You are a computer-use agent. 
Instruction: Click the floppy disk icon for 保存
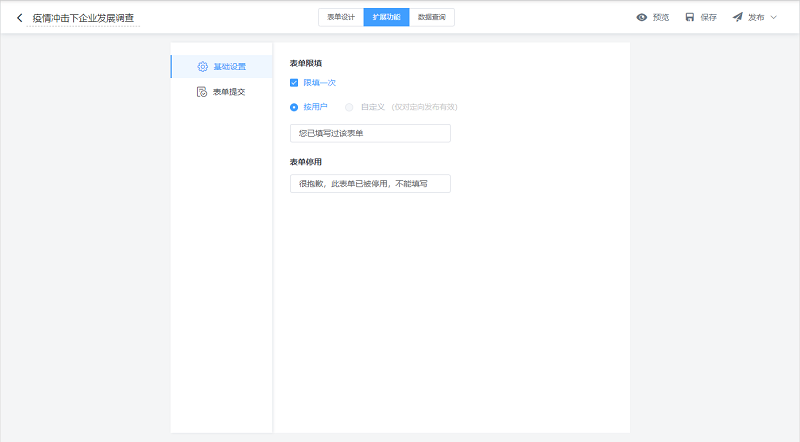(689, 17)
